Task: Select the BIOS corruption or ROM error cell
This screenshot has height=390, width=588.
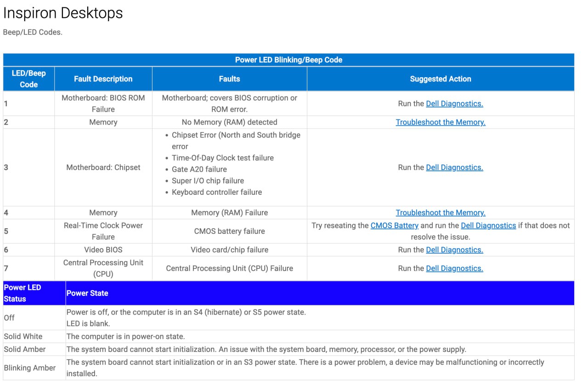Action: (x=230, y=103)
